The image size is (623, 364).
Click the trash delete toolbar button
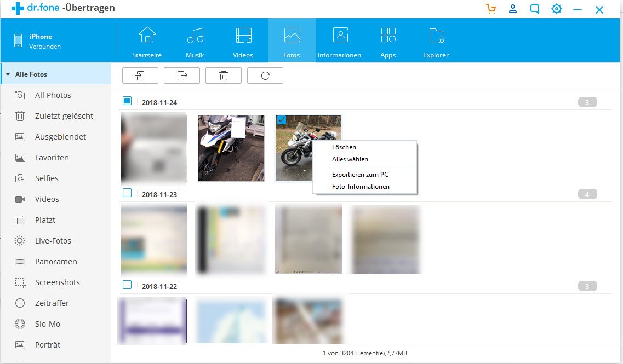224,76
